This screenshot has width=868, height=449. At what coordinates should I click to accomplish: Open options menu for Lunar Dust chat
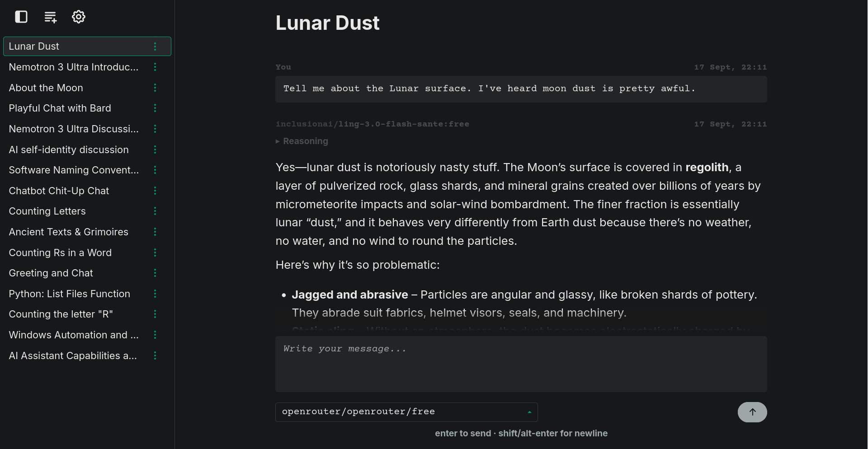155,47
